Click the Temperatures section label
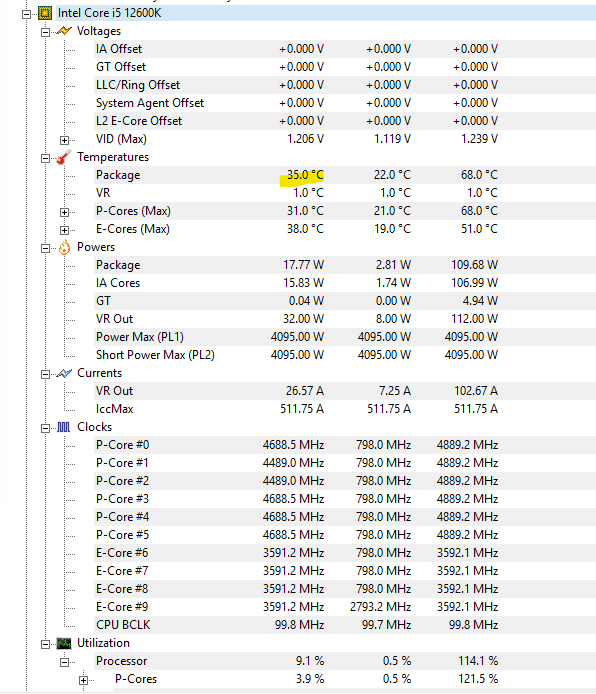The width and height of the screenshot is (596, 694). pos(113,157)
